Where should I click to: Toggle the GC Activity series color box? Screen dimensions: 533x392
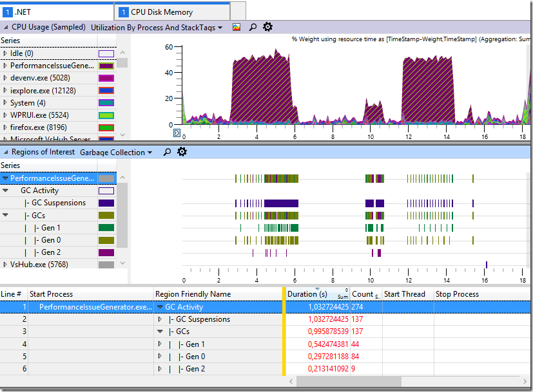(x=106, y=191)
